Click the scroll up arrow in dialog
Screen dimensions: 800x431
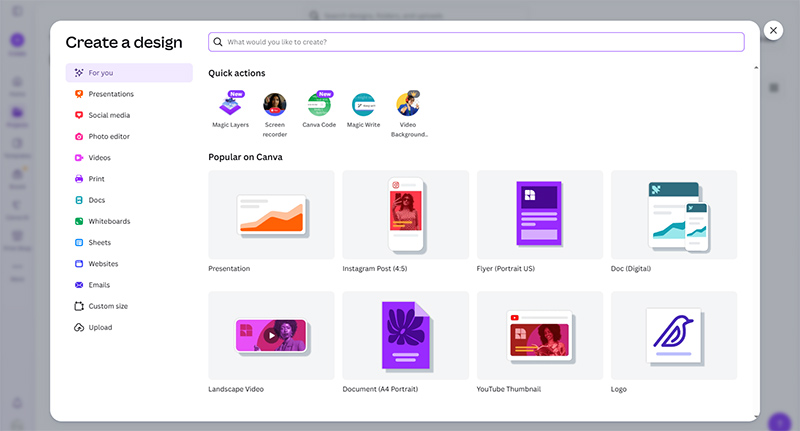[756, 68]
